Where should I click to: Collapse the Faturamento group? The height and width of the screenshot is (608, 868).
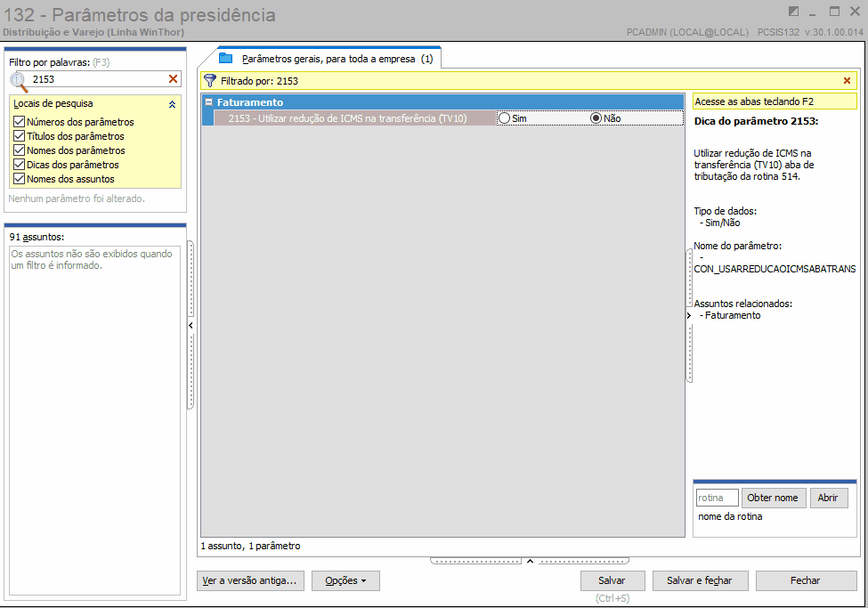[208, 101]
